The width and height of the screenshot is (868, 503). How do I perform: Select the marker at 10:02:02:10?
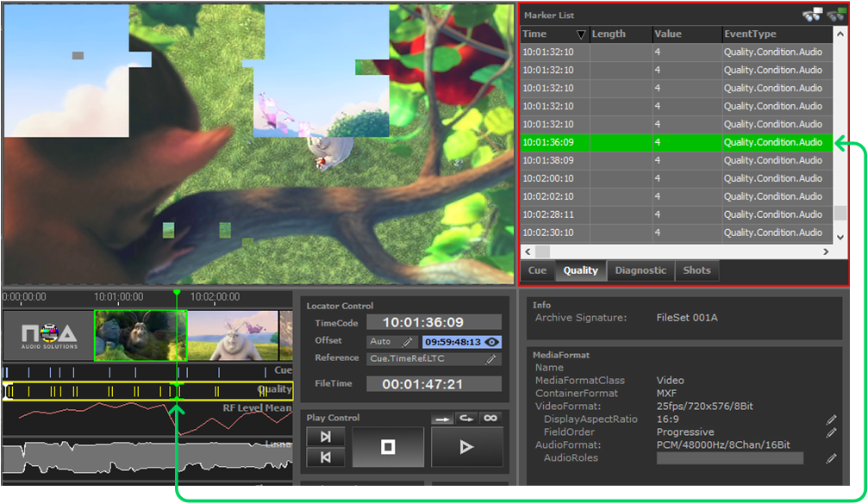pyautogui.click(x=677, y=196)
